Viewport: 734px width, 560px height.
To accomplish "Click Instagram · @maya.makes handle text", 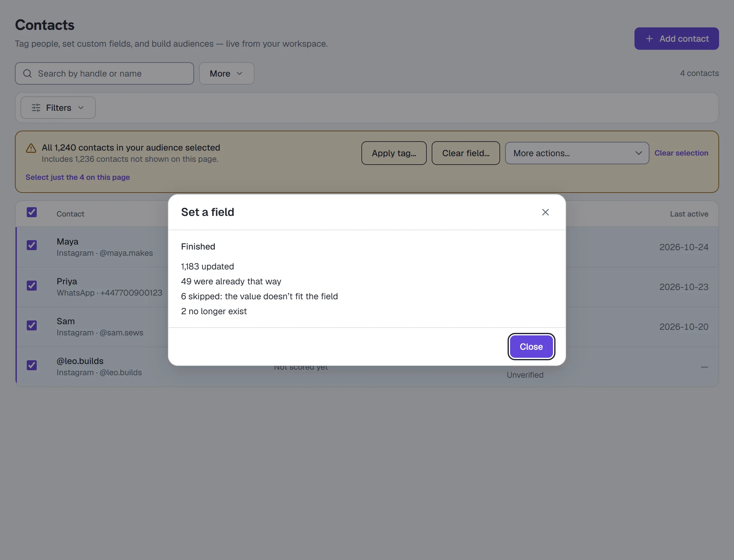I will [105, 253].
